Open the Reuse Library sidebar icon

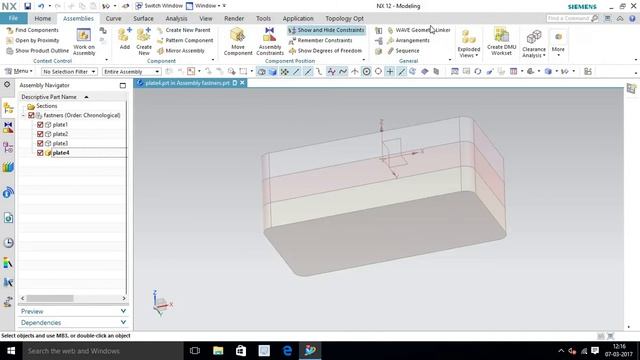[x=8, y=167]
